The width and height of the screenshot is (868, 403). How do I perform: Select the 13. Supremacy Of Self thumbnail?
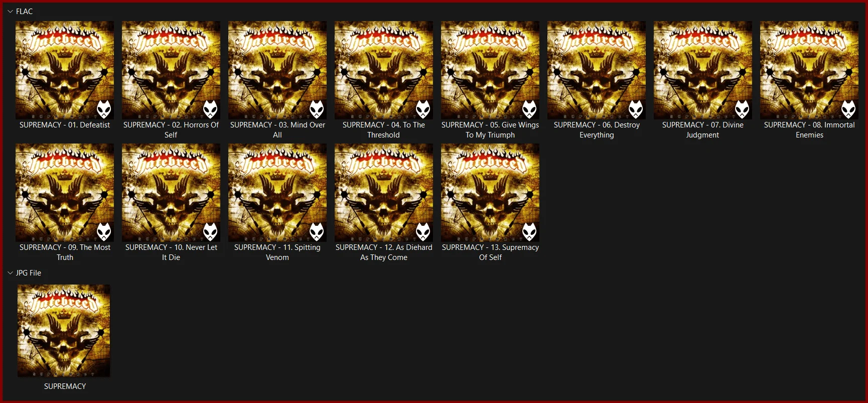(x=490, y=192)
